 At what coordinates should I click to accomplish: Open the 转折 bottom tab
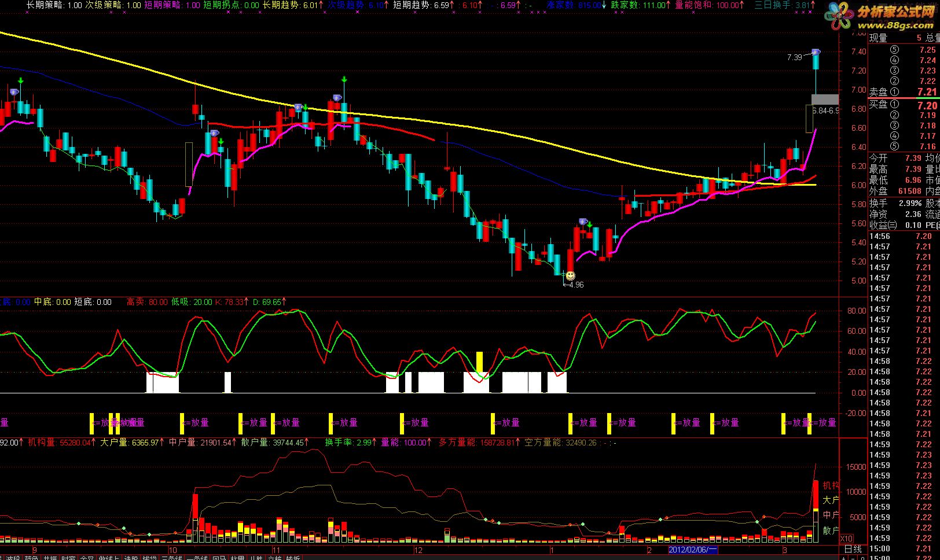click(293, 558)
